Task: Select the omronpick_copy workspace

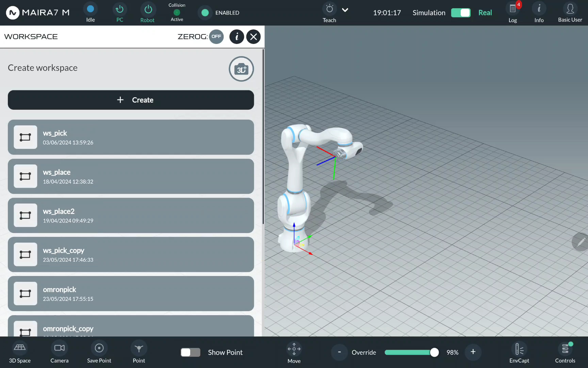Action: tap(131, 326)
